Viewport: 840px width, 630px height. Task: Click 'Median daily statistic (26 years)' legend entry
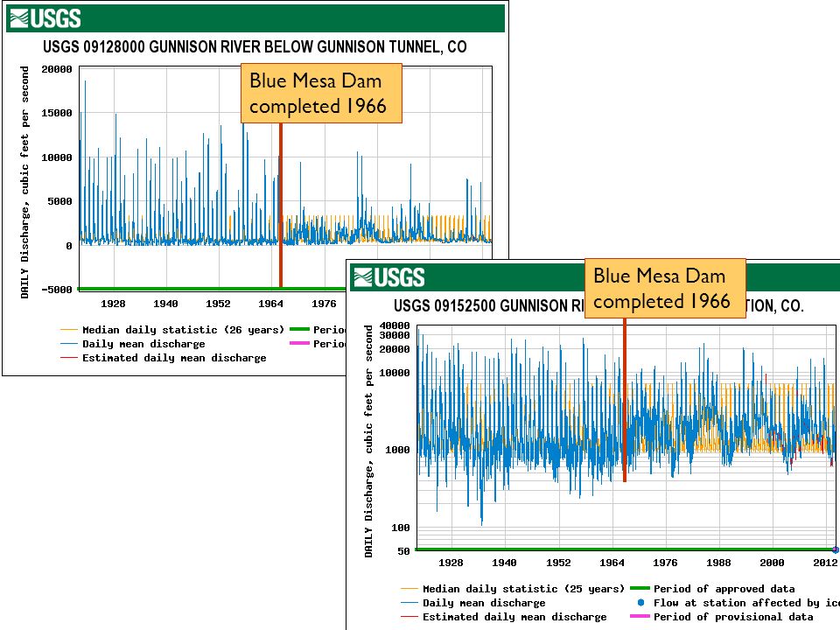172,330
